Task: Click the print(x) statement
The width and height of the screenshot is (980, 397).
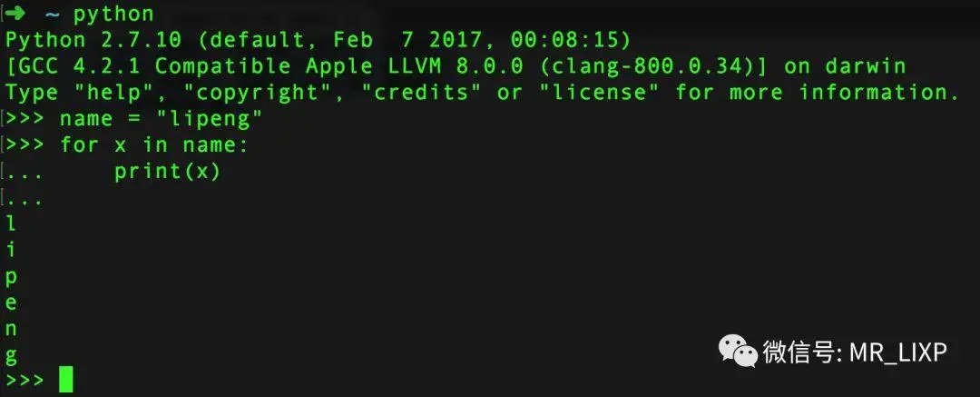Action: pos(168,172)
